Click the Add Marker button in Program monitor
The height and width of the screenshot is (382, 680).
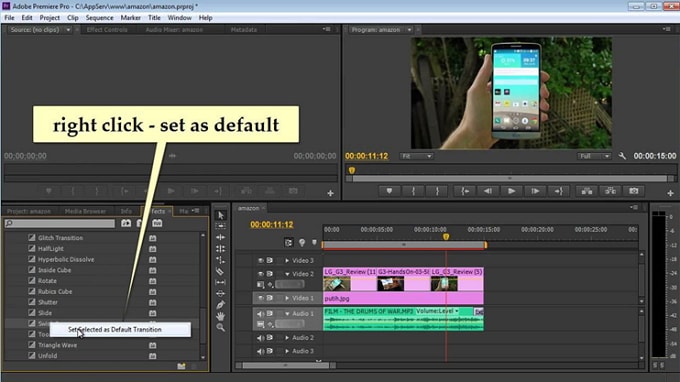pyautogui.click(x=389, y=191)
